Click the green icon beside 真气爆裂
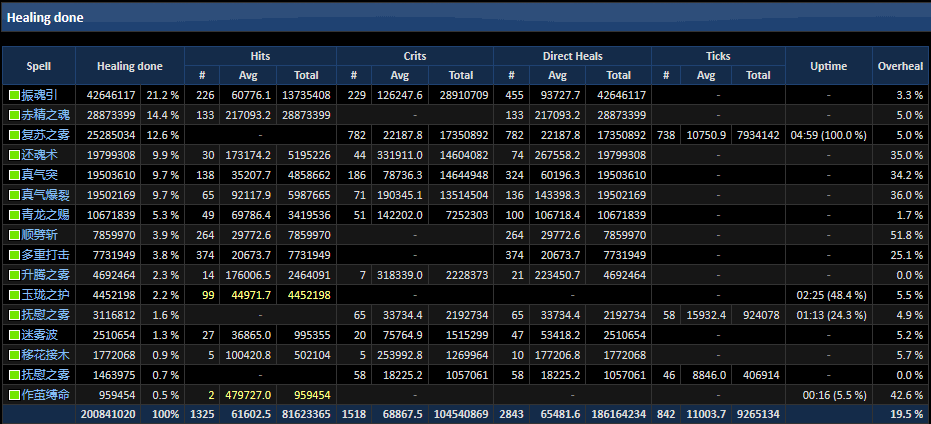The height and width of the screenshot is (424, 931). (14, 195)
